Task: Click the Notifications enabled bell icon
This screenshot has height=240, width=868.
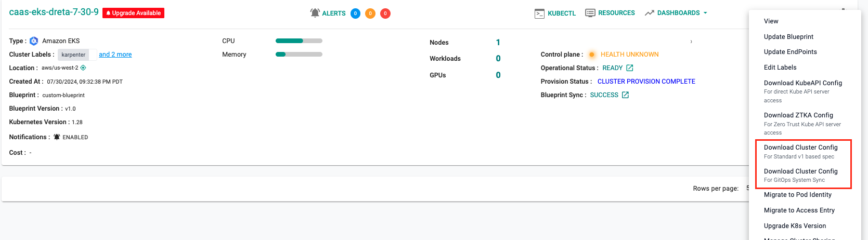Action: pyautogui.click(x=57, y=137)
